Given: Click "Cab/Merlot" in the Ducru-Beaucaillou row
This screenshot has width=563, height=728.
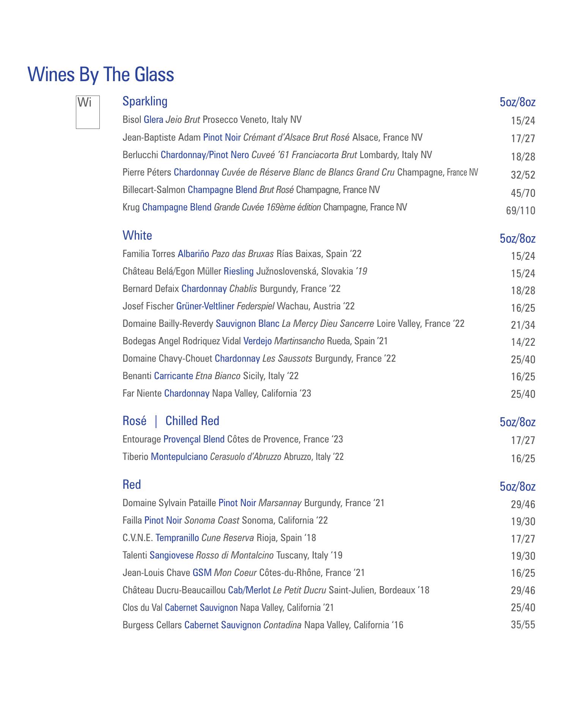Looking at the screenshot, I should coord(249,590).
